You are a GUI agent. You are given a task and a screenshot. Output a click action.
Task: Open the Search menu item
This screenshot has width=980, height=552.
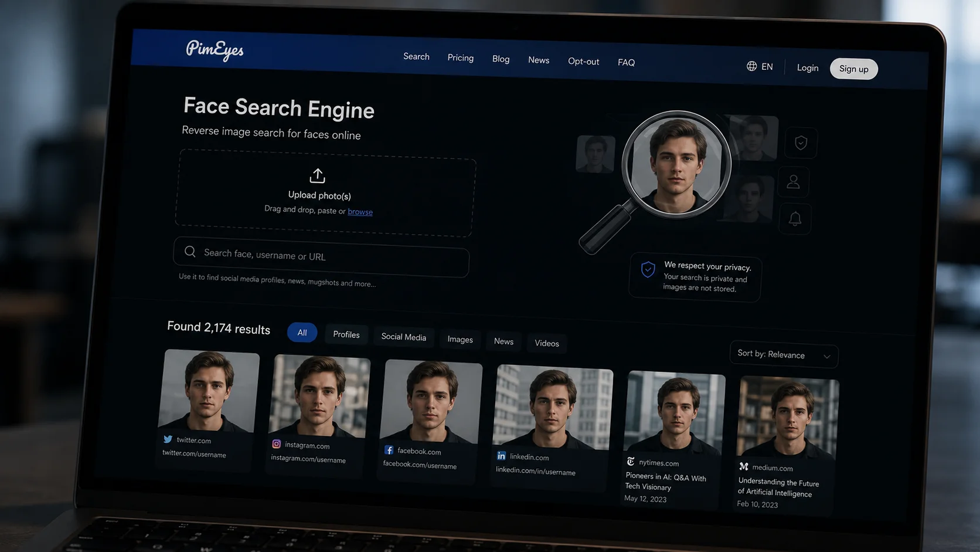pos(416,56)
